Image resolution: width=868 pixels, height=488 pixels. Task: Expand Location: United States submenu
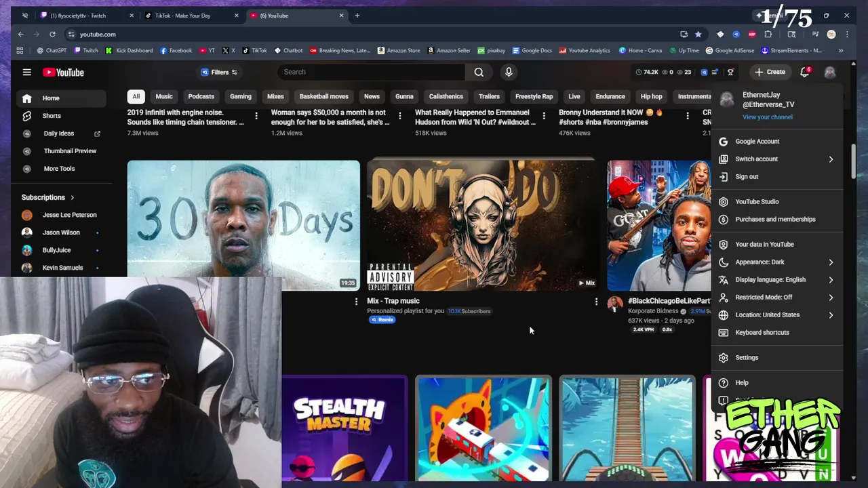[777, 315]
